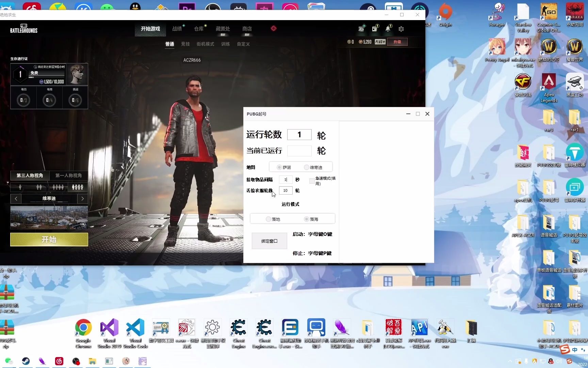This screenshot has height=368, width=588.
Task: Select the 普通 sub-tab in PUBG
Action: coord(170,44)
